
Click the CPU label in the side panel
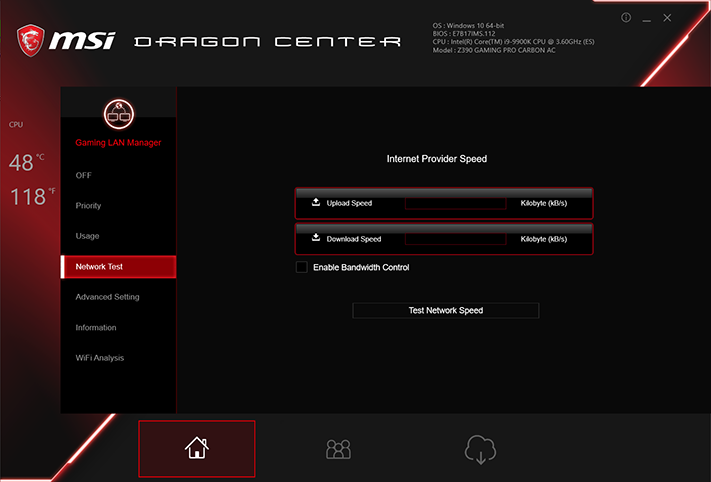(16, 124)
